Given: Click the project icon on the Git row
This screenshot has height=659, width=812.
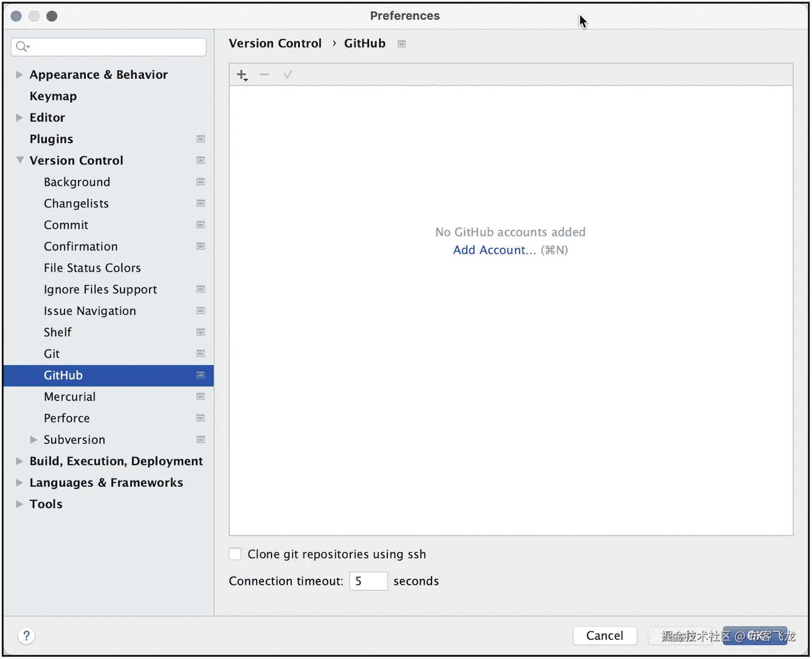Looking at the screenshot, I should pos(201,354).
